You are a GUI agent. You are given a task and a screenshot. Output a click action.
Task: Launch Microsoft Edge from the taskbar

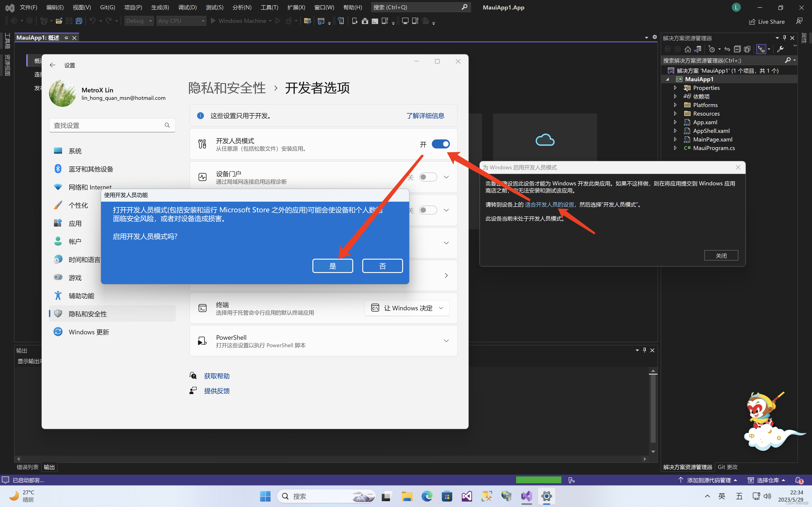pyautogui.click(x=426, y=496)
